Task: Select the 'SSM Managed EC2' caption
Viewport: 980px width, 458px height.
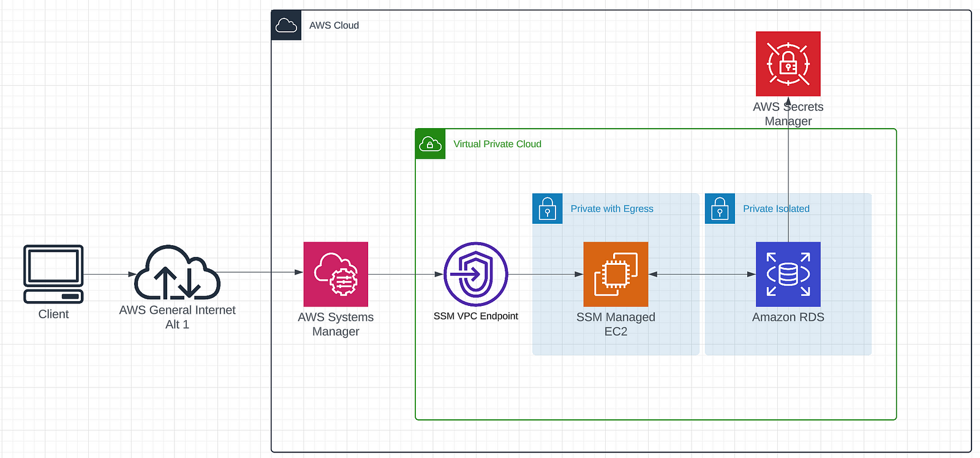Action: [x=616, y=324]
